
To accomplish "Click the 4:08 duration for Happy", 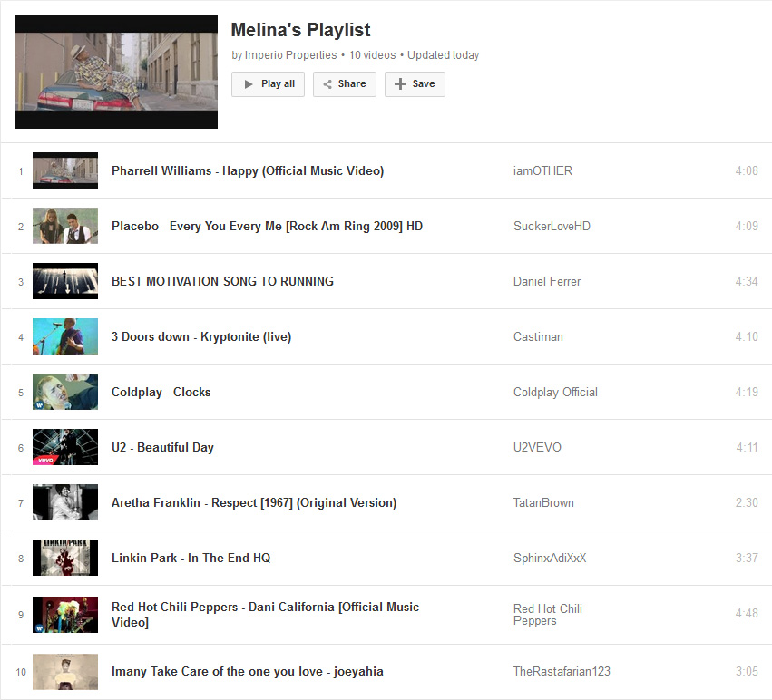I will tap(747, 170).
